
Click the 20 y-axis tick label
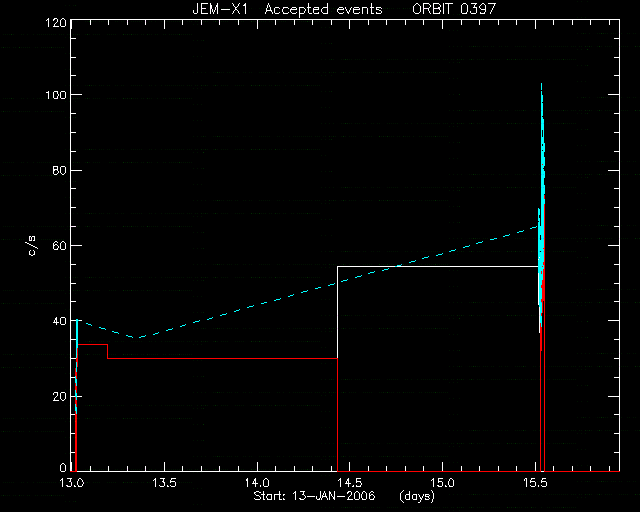click(59, 396)
